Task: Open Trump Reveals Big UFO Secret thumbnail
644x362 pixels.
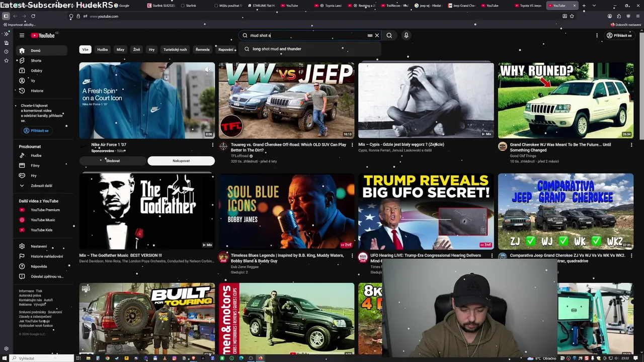Action: pos(426,211)
